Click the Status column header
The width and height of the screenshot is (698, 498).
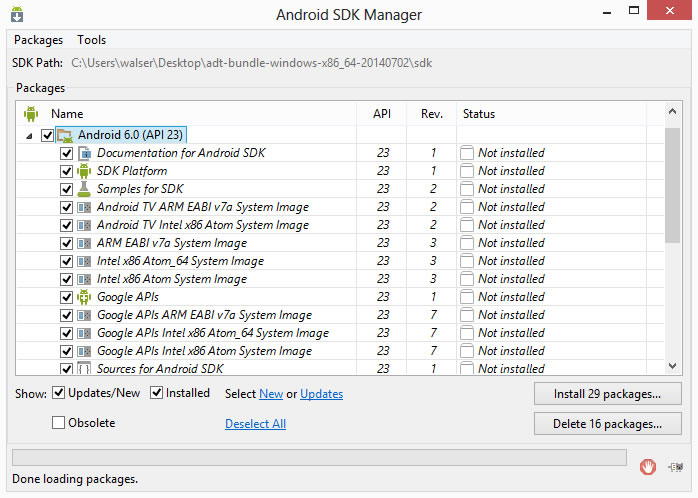[479, 114]
